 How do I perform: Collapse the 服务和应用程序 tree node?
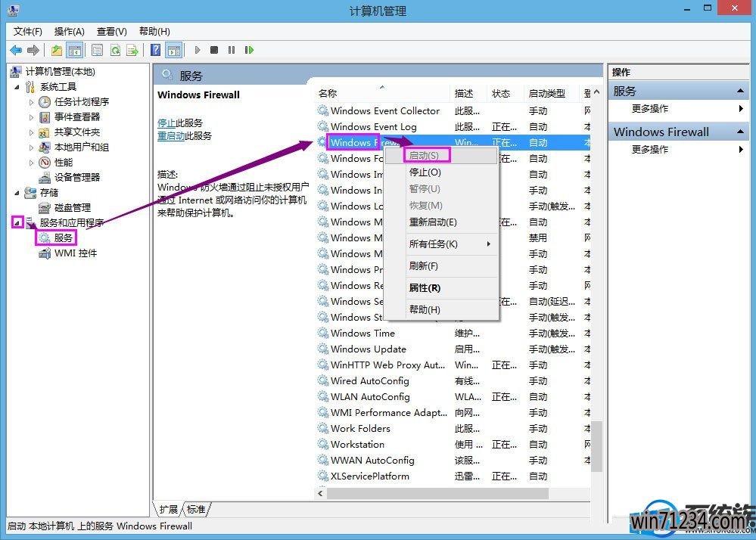(17, 222)
